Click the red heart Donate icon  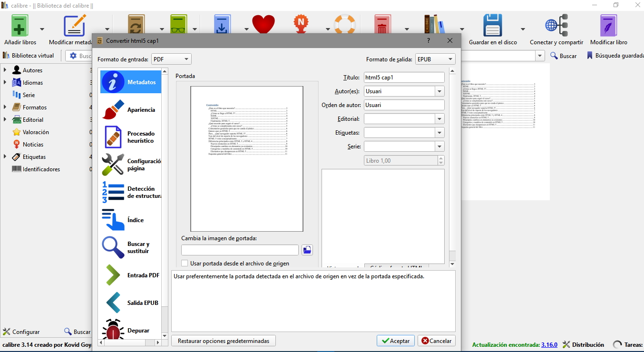coord(263,25)
